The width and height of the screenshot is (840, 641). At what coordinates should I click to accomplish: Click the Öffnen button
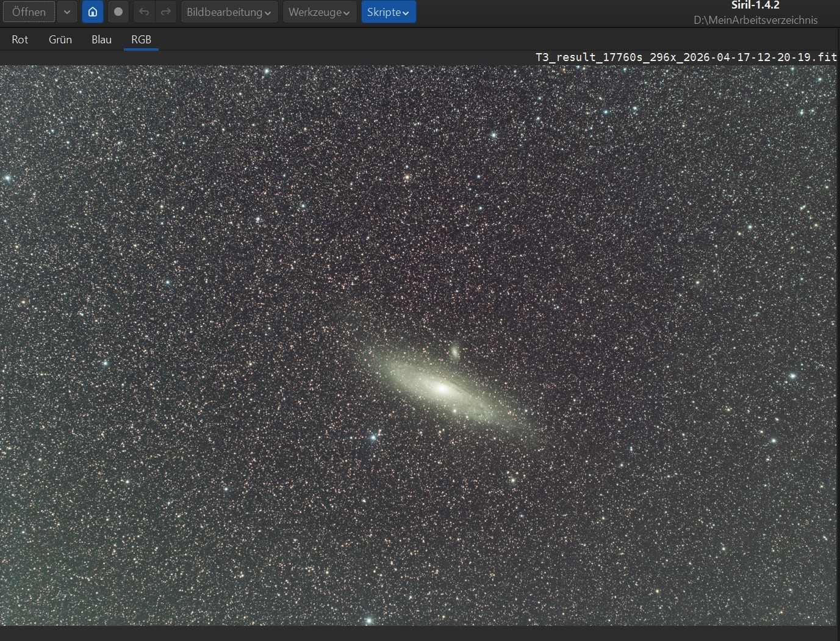pos(29,12)
